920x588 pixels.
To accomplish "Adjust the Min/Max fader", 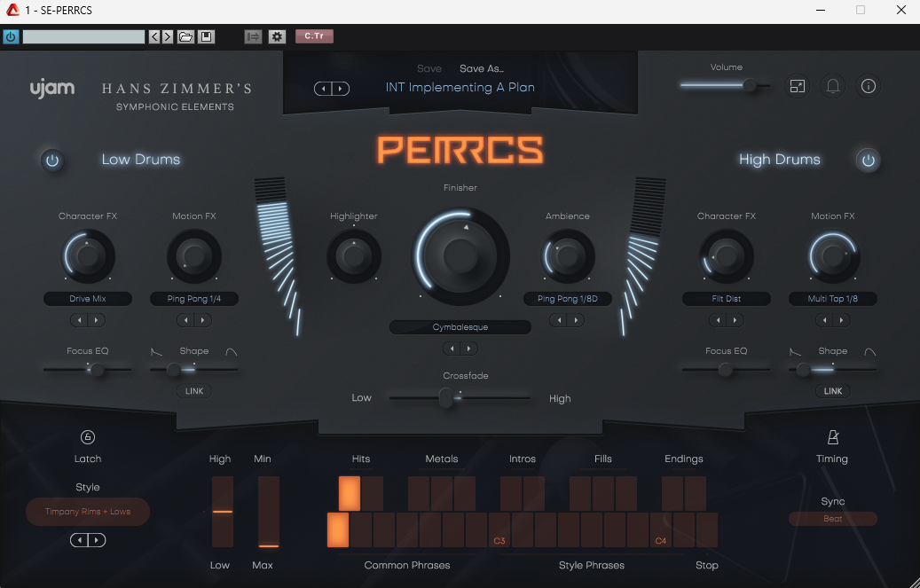I will [x=269, y=512].
